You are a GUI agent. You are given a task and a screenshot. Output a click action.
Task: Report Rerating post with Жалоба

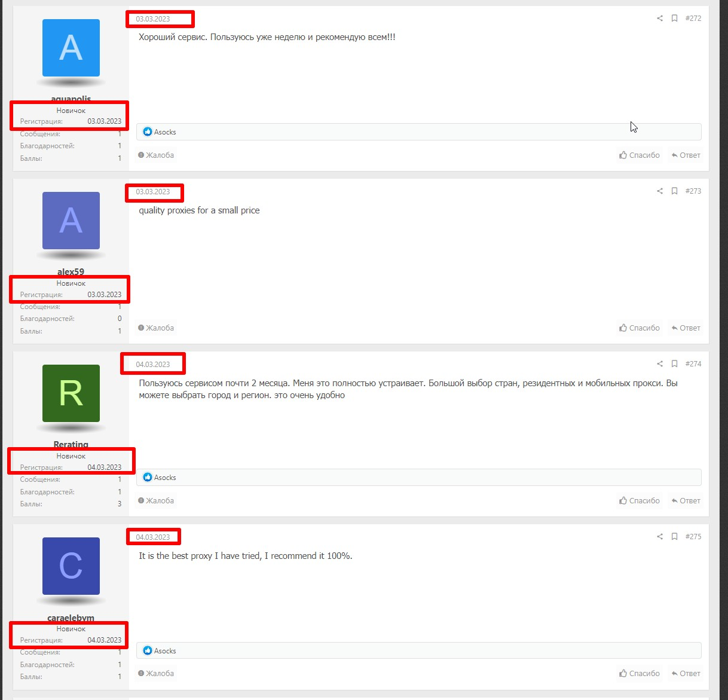coord(156,501)
